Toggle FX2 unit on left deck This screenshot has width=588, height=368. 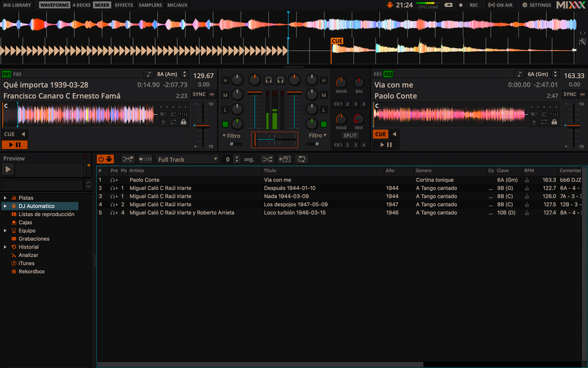point(17,74)
